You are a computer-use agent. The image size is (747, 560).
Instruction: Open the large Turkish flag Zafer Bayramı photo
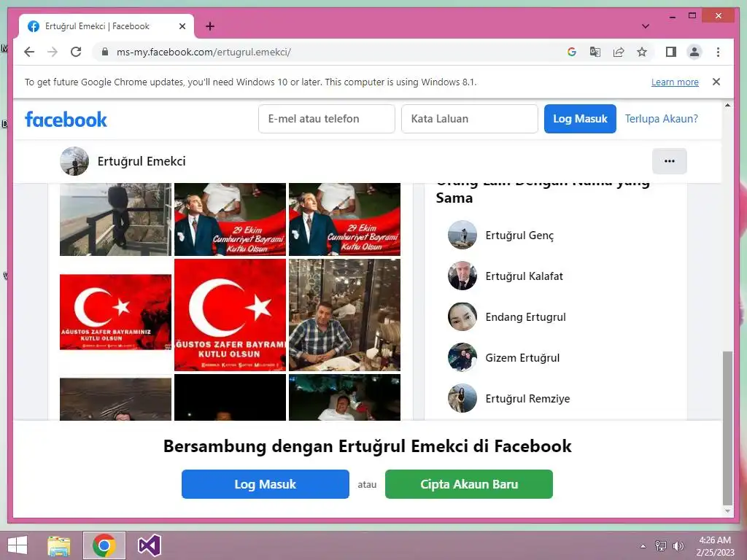[230, 315]
